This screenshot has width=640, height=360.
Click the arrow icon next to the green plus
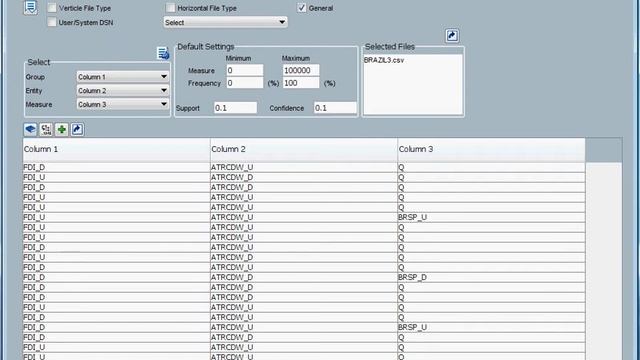(x=77, y=129)
